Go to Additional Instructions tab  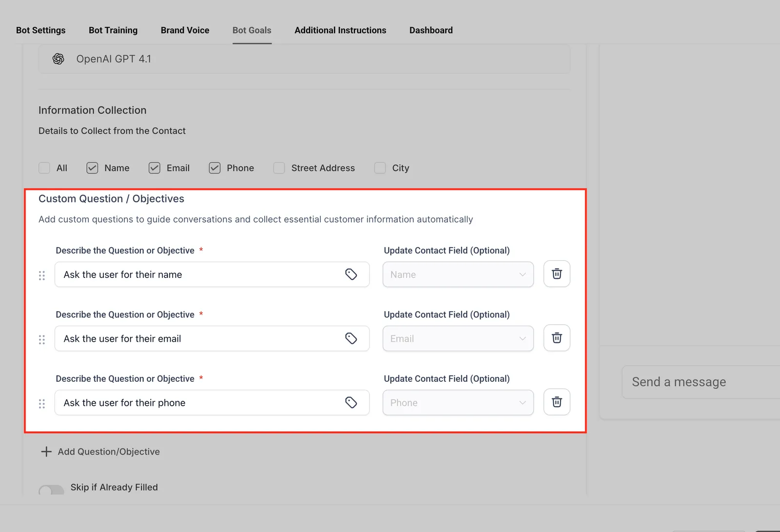340,30
